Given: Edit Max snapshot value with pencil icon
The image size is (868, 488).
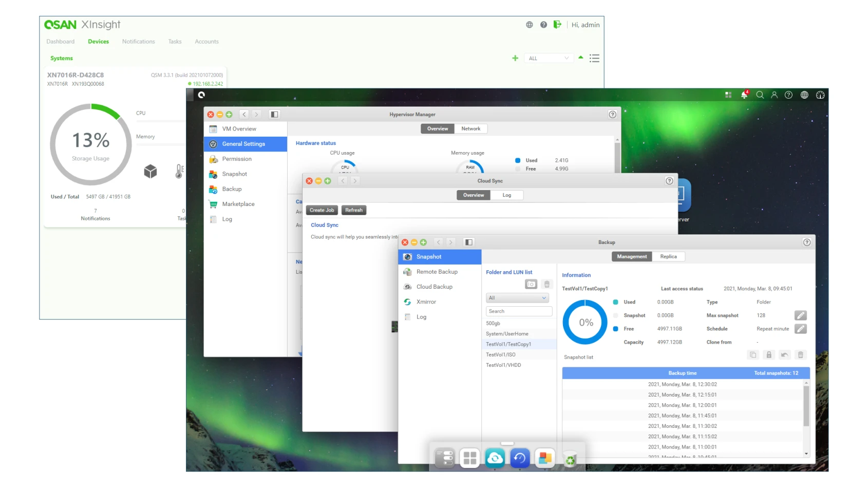Looking at the screenshot, I should coord(801,315).
